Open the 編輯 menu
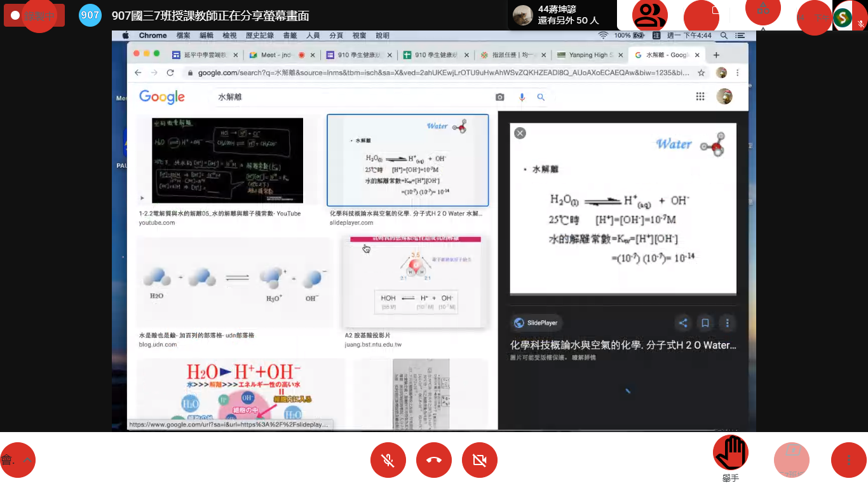 coord(207,36)
